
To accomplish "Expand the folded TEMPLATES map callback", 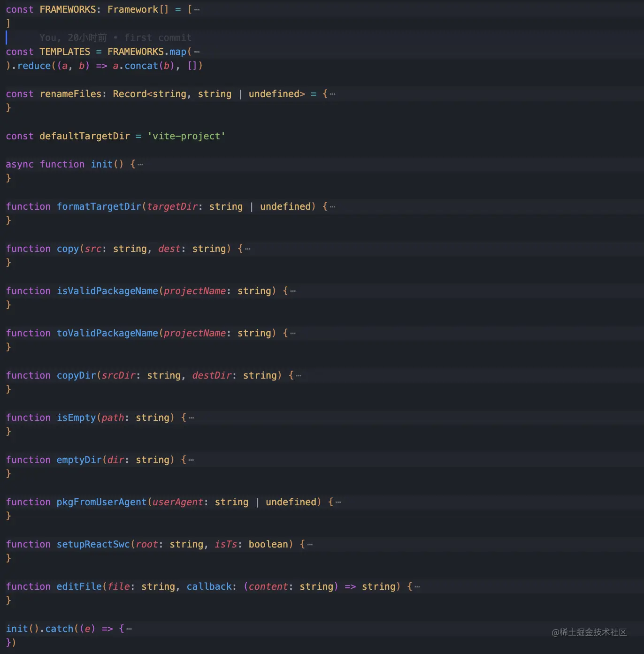I will coord(197,52).
